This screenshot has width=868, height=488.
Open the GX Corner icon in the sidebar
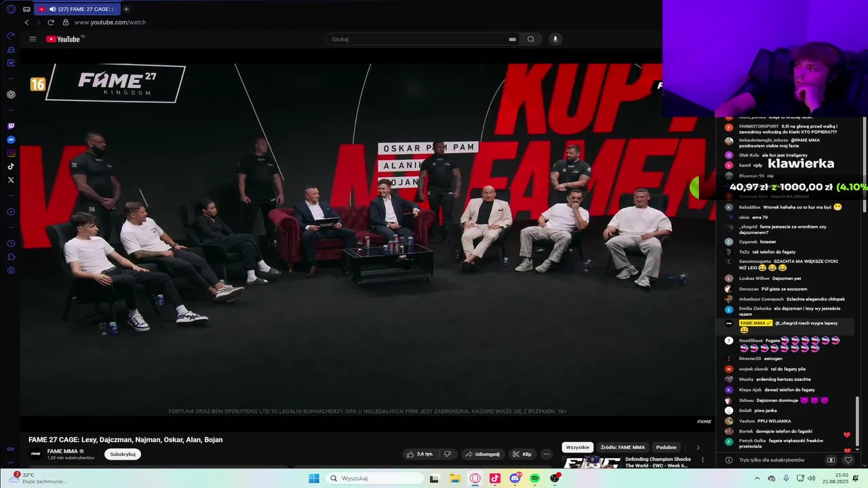[x=11, y=449]
